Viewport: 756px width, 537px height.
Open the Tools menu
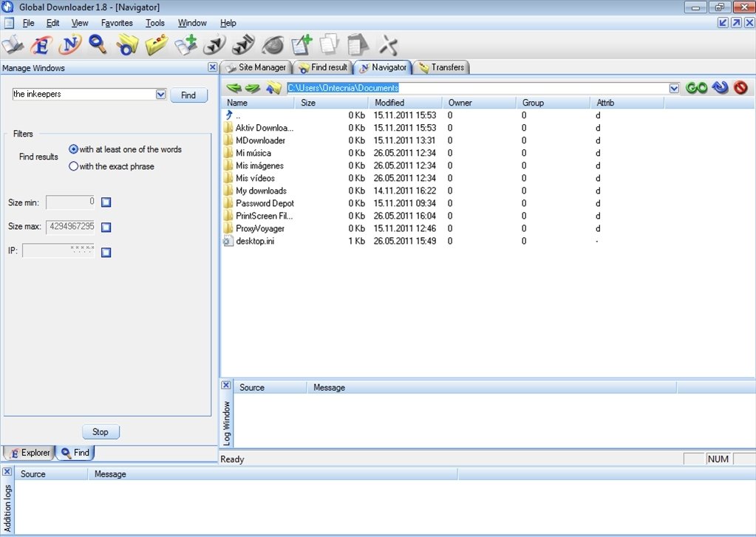154,23
